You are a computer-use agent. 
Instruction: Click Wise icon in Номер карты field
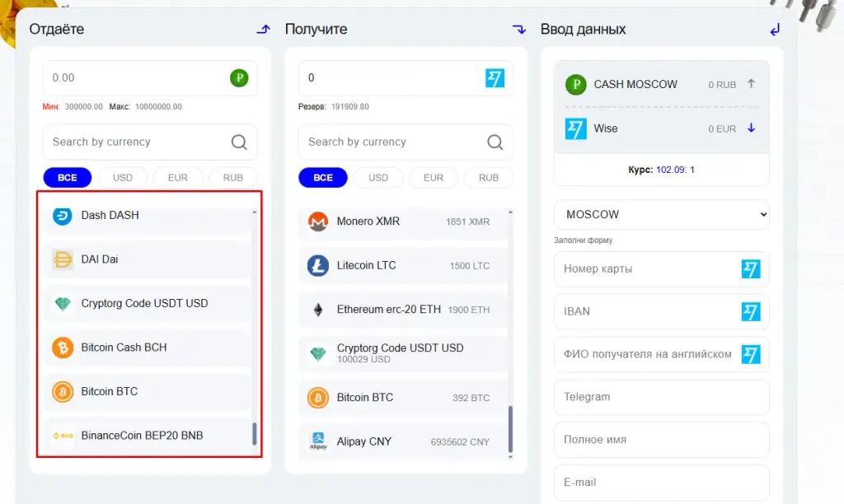pyautogui.click(x=751, y=269)
